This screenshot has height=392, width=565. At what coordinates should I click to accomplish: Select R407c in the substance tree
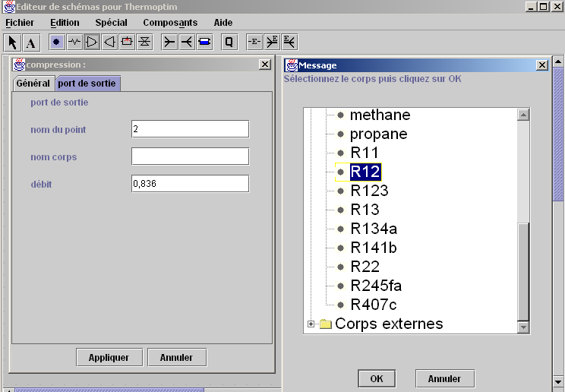[374, 305]
